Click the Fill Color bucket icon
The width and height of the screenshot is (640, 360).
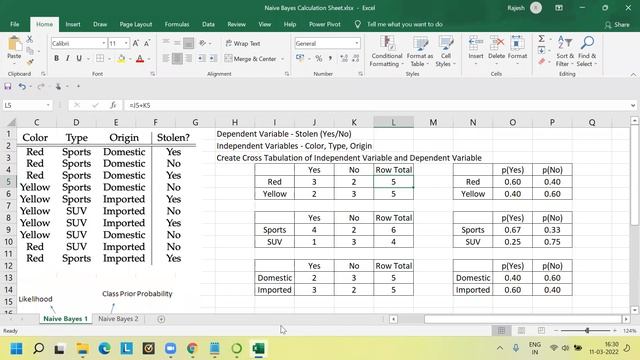pyautogui.click(x=121, y=59)
